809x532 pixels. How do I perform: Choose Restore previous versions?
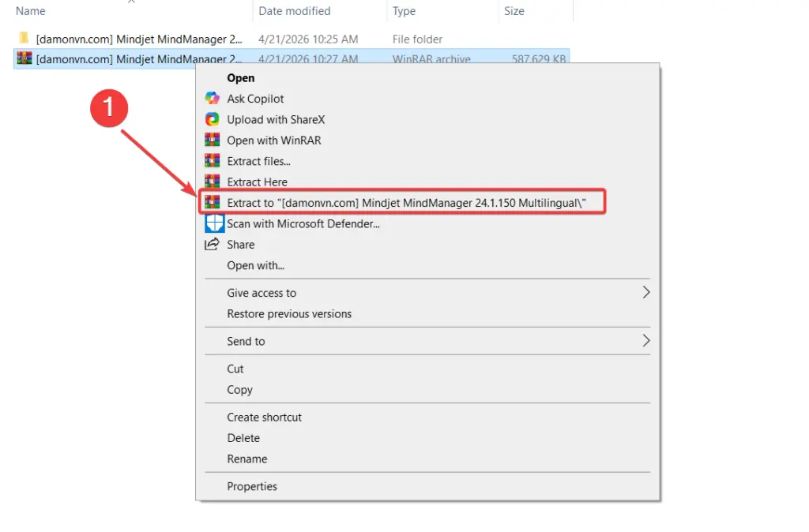[x=289, y=314]
